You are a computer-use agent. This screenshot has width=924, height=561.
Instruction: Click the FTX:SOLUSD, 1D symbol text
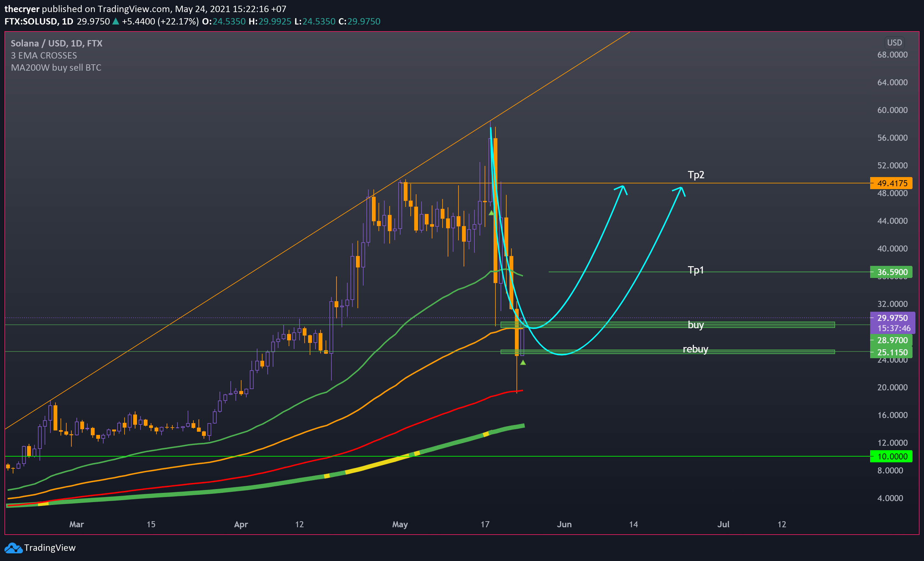39,21
